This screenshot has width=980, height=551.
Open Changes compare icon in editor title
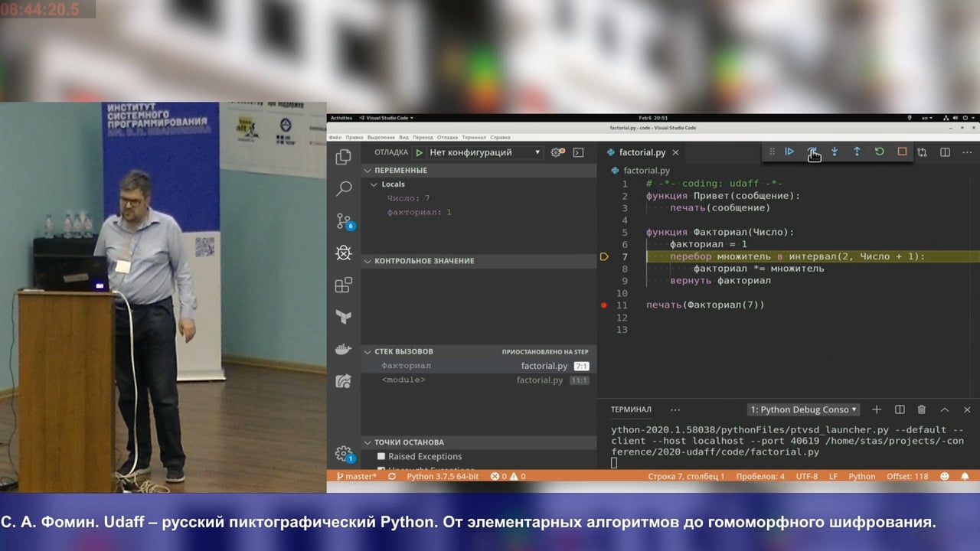pos(922,152)
